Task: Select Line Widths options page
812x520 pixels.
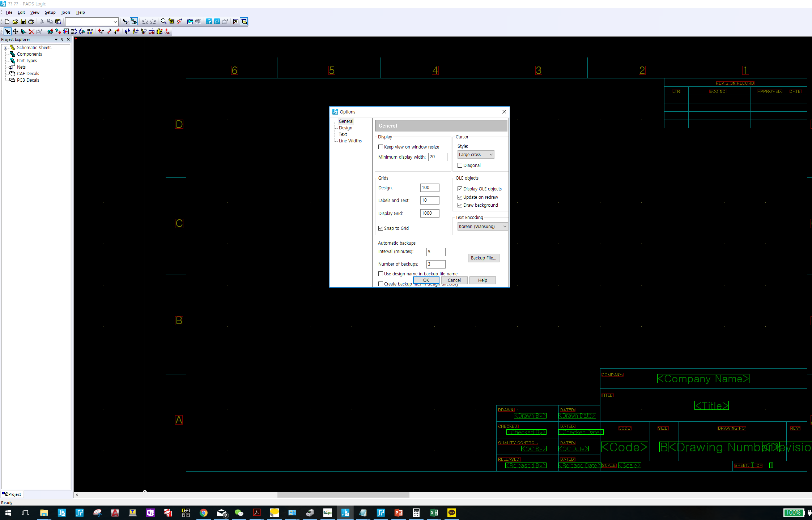Action: [350, 141]
